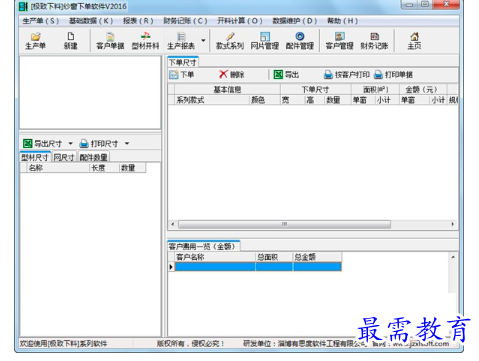Open 财务记账 toolbar icon
This screenshot has width=479, height=361.
tap(374, 41)
